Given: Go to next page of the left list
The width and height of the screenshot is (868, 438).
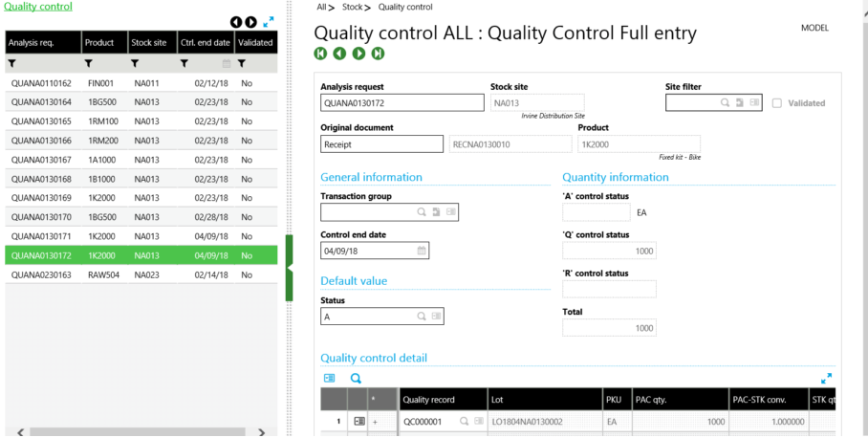Looking at the screenshot, I should (250, 22).
